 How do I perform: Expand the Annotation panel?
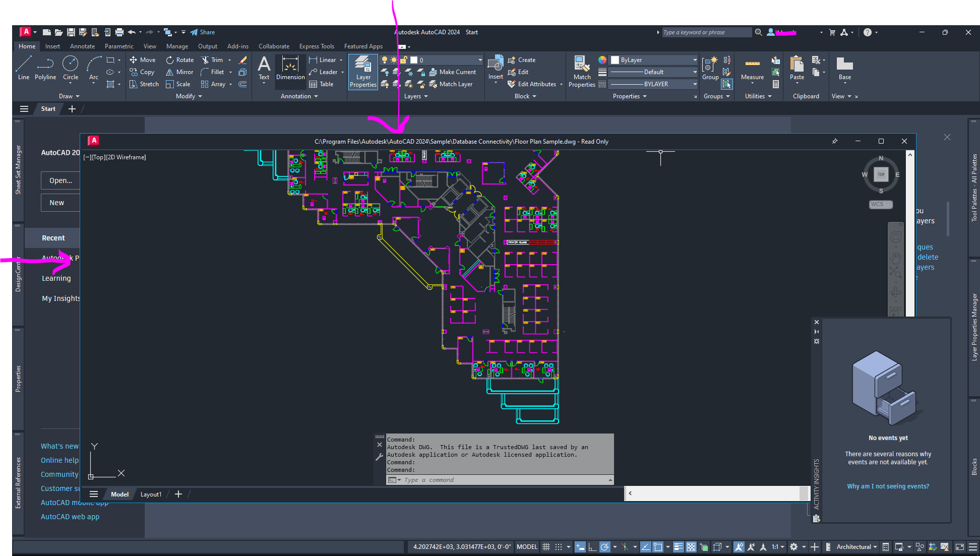299,96
